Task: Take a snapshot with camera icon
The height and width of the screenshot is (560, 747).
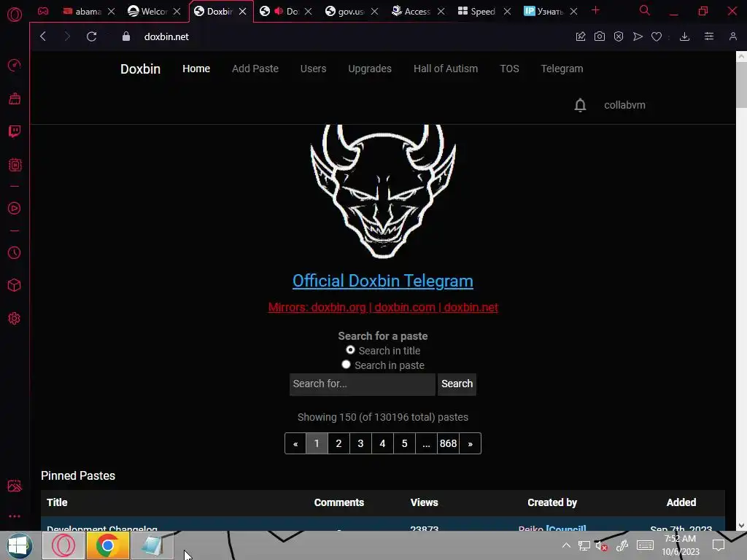Action: click(600, 36)
